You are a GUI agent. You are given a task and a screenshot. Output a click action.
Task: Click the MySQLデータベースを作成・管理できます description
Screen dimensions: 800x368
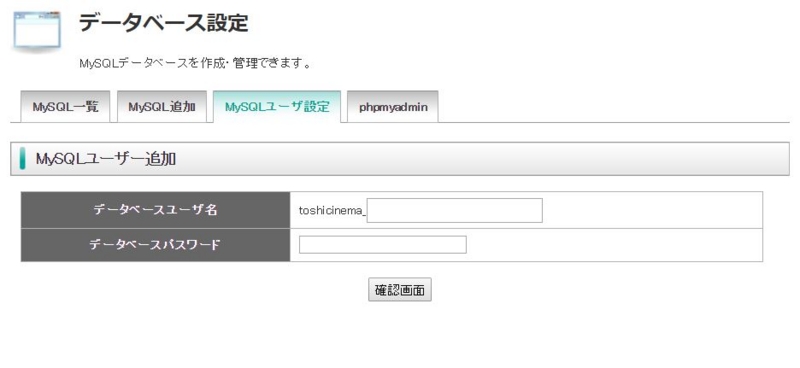point(195,64)
